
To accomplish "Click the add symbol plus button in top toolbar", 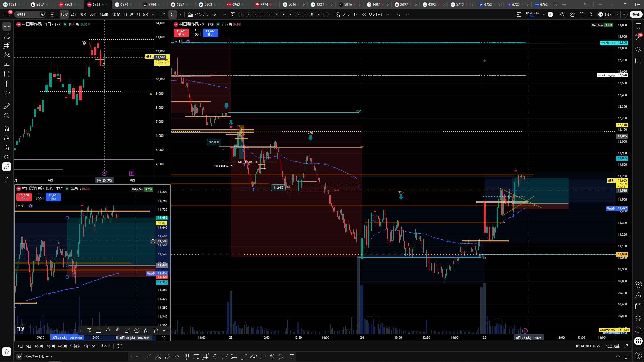I will [x=52, y=14].
